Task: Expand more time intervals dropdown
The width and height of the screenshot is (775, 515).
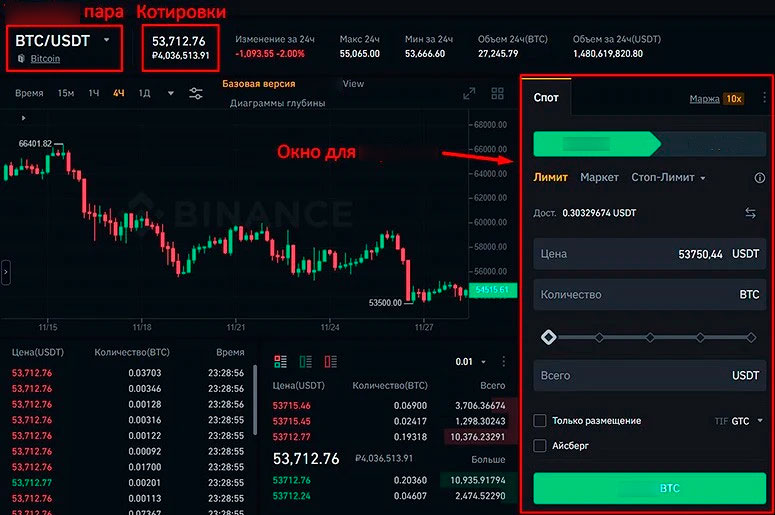Action: 171,93
